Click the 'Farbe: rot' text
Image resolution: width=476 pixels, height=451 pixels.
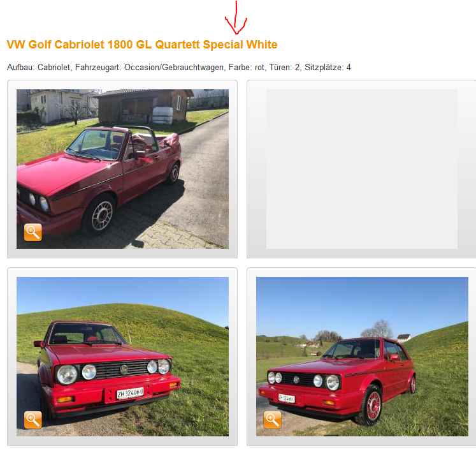(247, 67)
